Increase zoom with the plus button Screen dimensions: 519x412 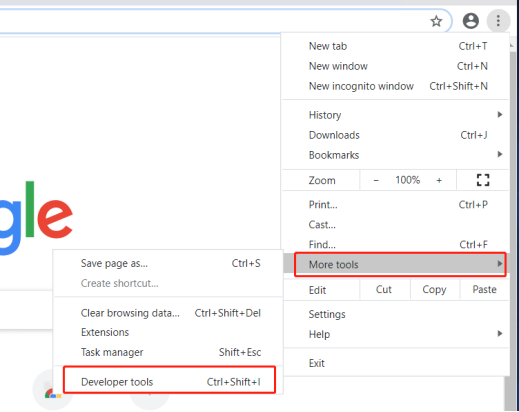coord(439,180)
